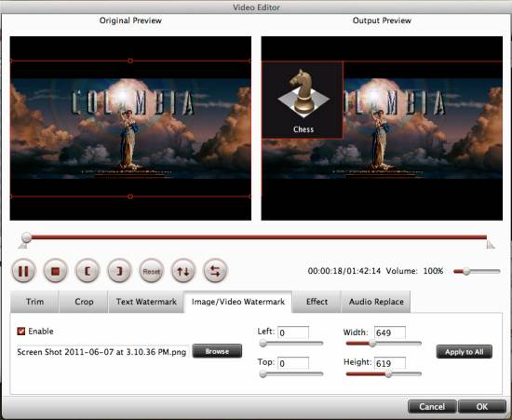The image size is (512, 420).
Task: Click the playback timeline scrubber knob
Action: [x=26, y=237]
